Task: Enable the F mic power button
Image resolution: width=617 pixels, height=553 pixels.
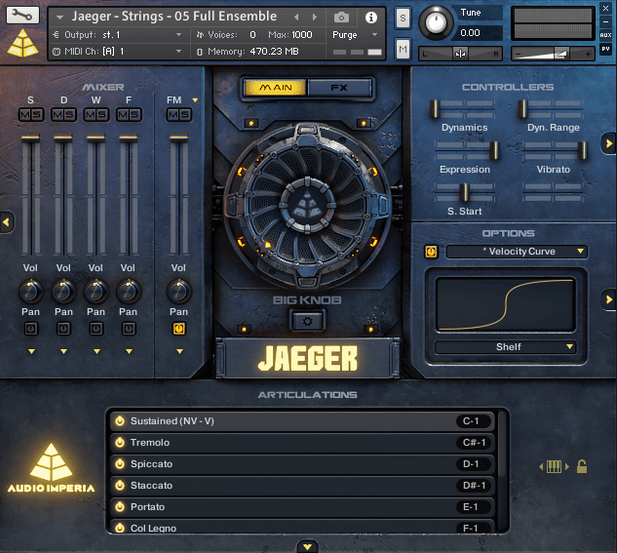Action: [x=129, y=328]
